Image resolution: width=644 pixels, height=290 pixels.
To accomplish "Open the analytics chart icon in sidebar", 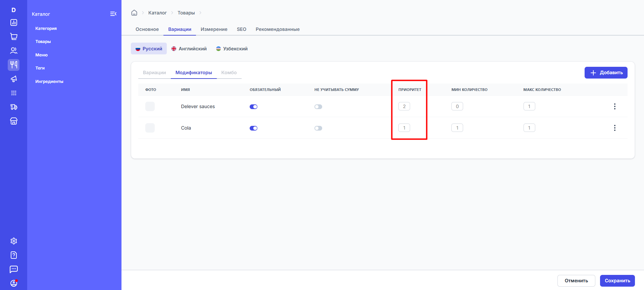I will coord(14,22).
